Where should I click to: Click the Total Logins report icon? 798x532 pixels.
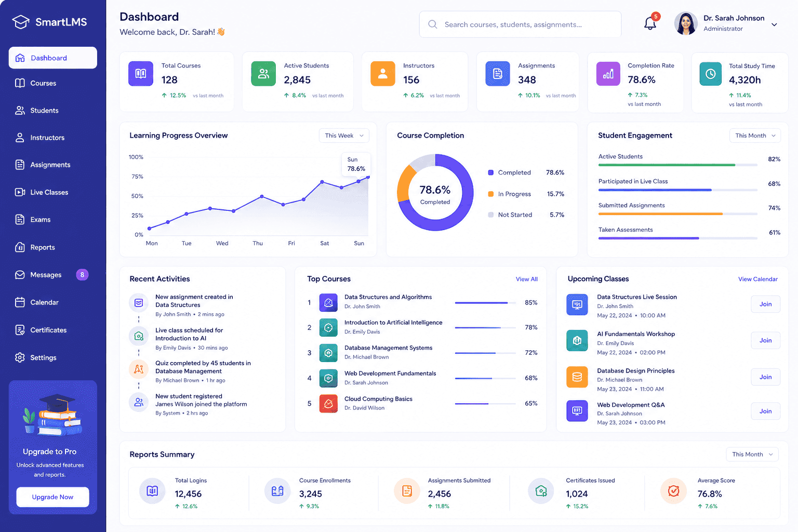pyautogui.click(x=152, y=491)
